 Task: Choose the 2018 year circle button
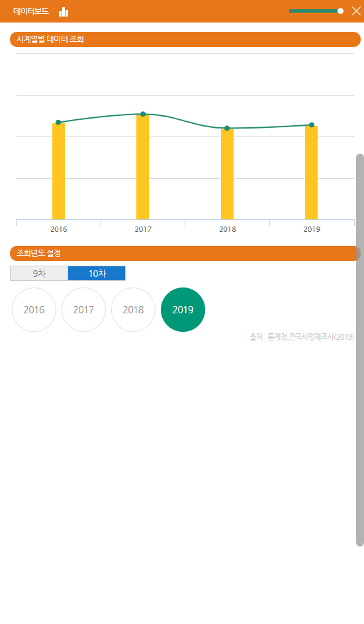[x=133, y=309]
